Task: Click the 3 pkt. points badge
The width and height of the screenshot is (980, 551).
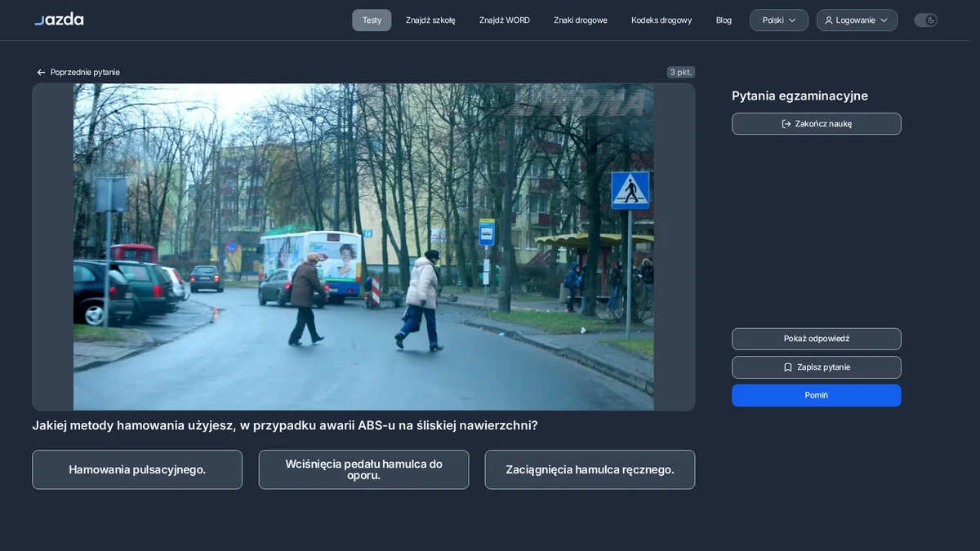Action: 680,73
